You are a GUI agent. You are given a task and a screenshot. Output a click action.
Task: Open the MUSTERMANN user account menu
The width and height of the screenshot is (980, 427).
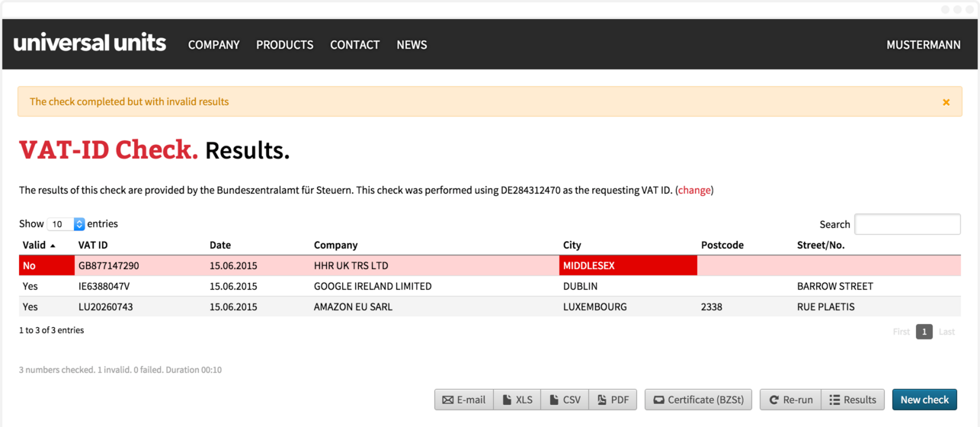point(923,45)
